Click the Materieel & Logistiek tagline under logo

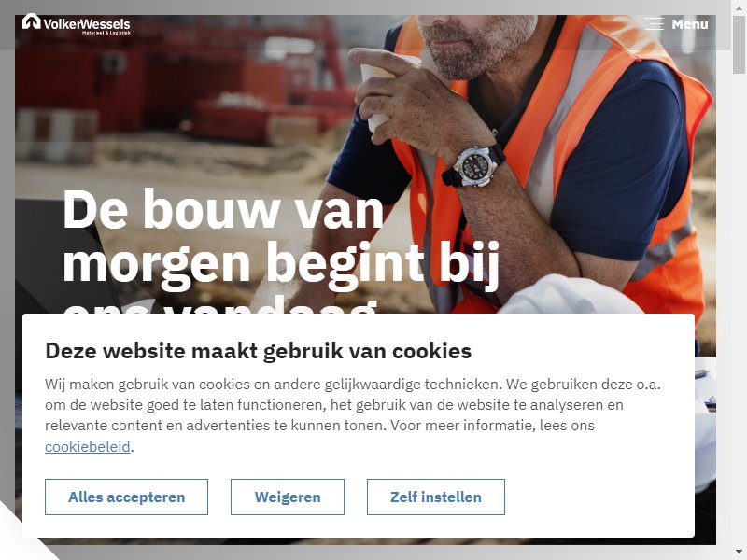click(x=106, y=33)
